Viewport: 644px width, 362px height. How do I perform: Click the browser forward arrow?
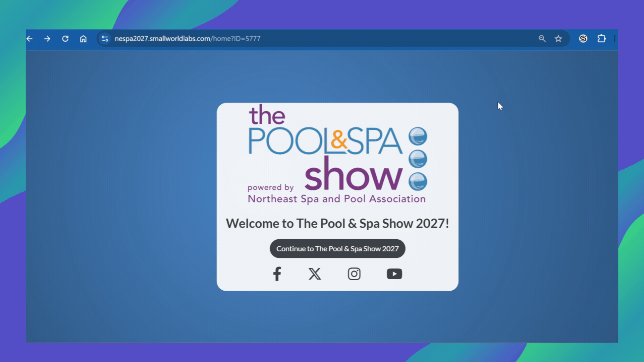click(x=47, y=39)
